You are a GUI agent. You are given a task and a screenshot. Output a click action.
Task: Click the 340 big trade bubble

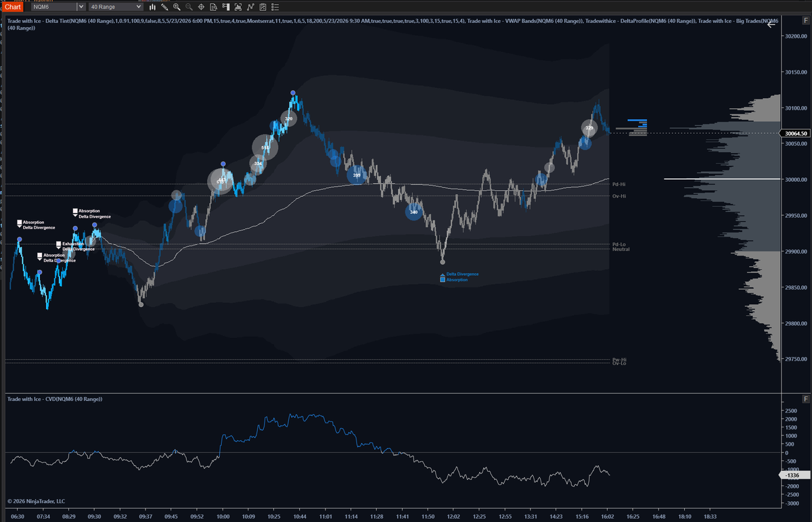[413, 212]
